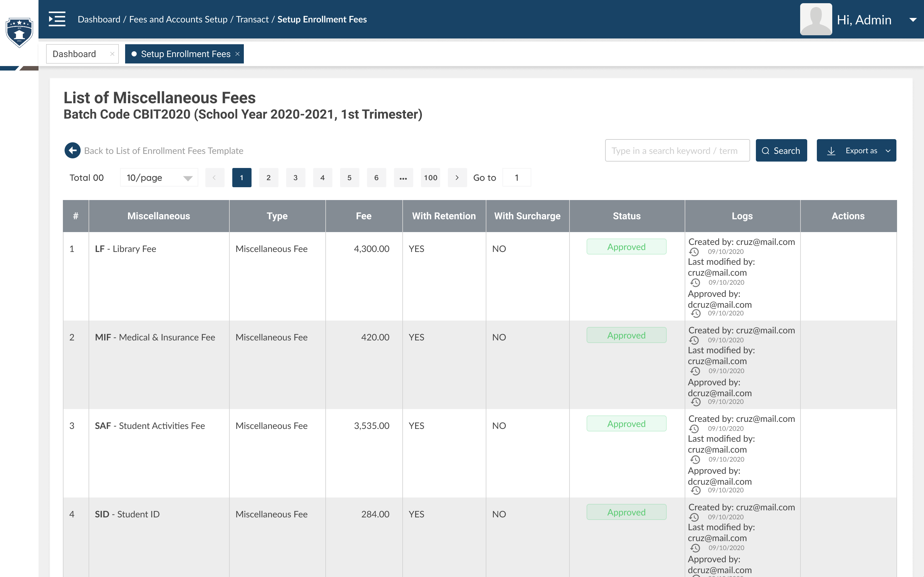The width and height of the screenshot is (924, 577).
Task: Click the Go to page input
Action: 516,178
